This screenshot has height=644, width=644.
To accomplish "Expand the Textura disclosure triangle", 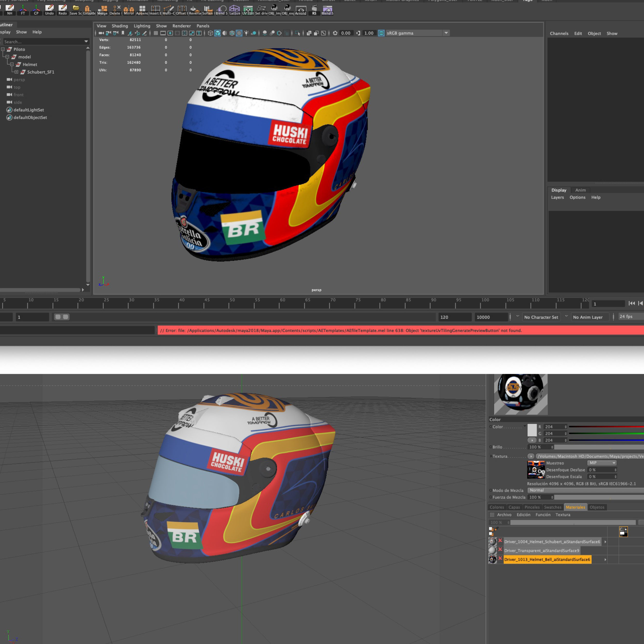I will pos(491,456).
